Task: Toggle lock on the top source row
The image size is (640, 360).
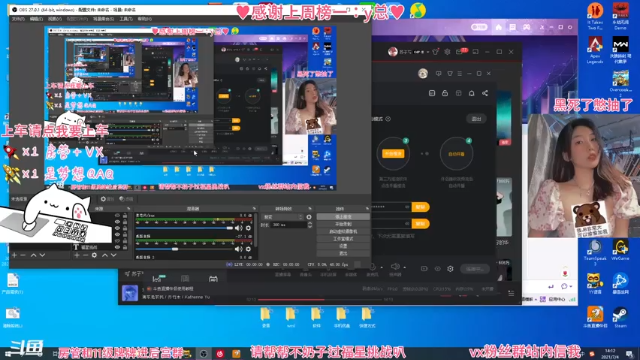Action: click(x=125, y=216)
